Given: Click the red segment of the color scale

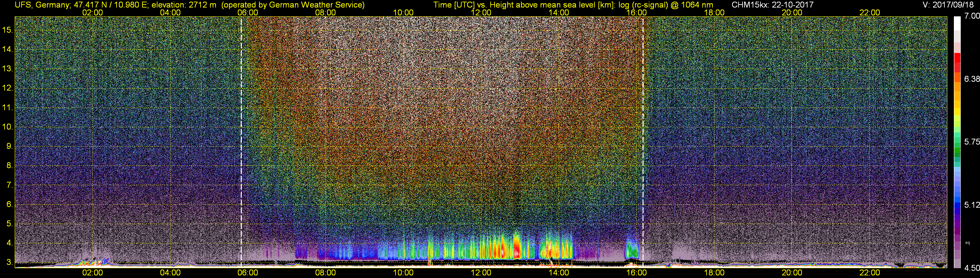Looking at the screenshot, I should (x=957, y=63).
